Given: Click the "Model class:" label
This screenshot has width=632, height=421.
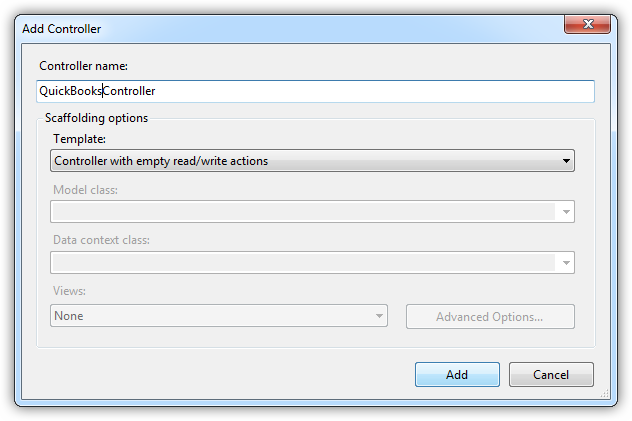Looking at the screenshot, I should coord(85,190).
